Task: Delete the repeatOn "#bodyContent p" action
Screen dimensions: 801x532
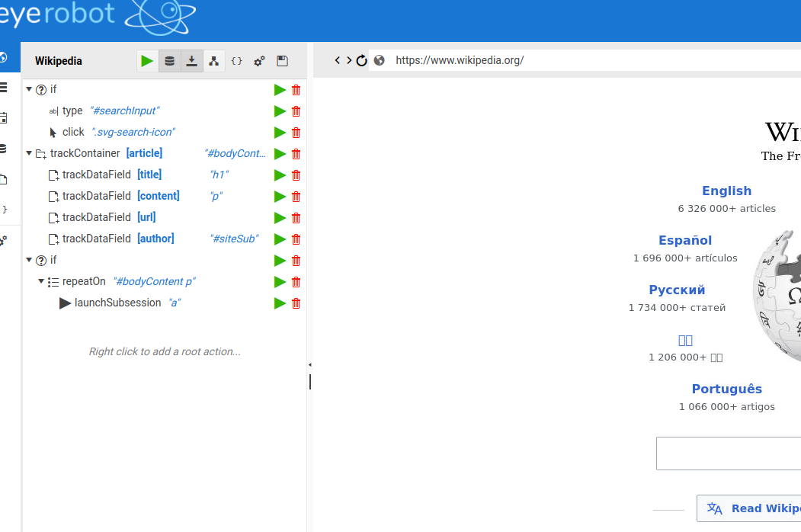Action: point(296,282)
